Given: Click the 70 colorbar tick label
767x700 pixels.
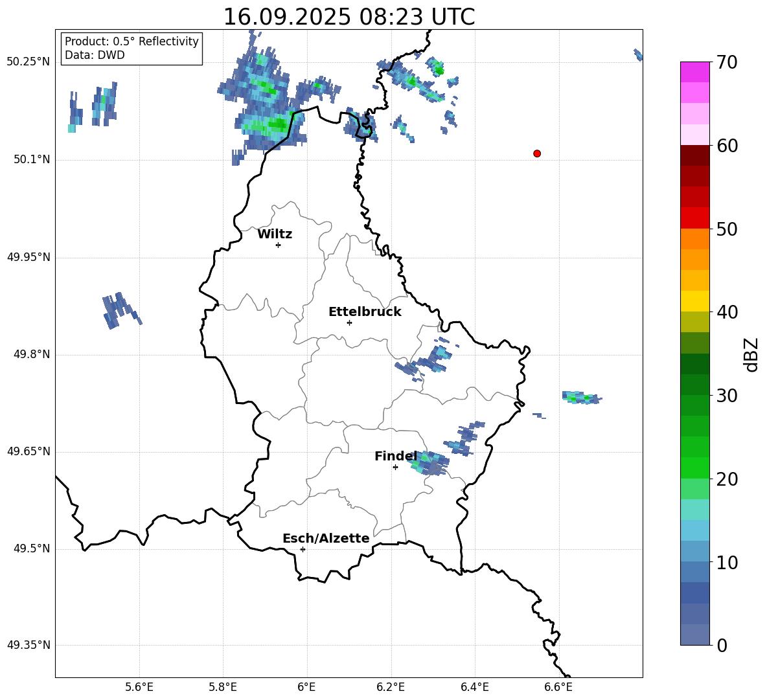Looking at the screenshot, I should pos(726,62).
